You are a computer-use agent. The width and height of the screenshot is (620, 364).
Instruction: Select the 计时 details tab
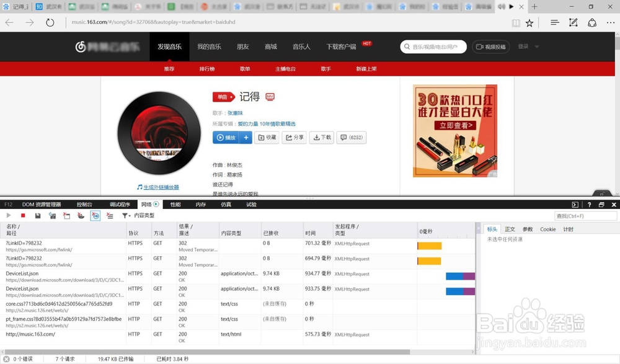tap(568, 229)
